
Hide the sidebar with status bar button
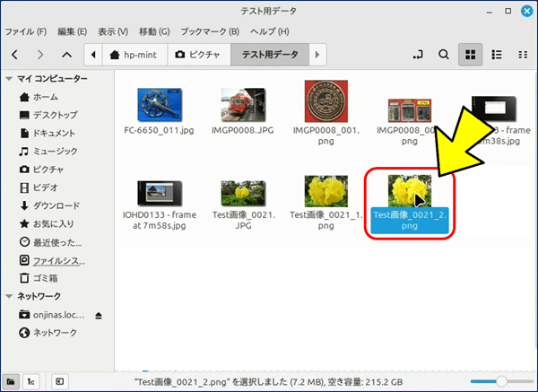pos(59,380)
